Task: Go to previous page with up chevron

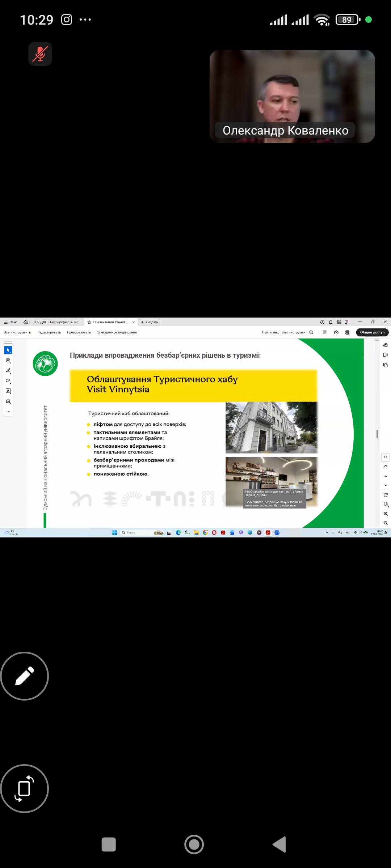Action: [x=386, y=477]
